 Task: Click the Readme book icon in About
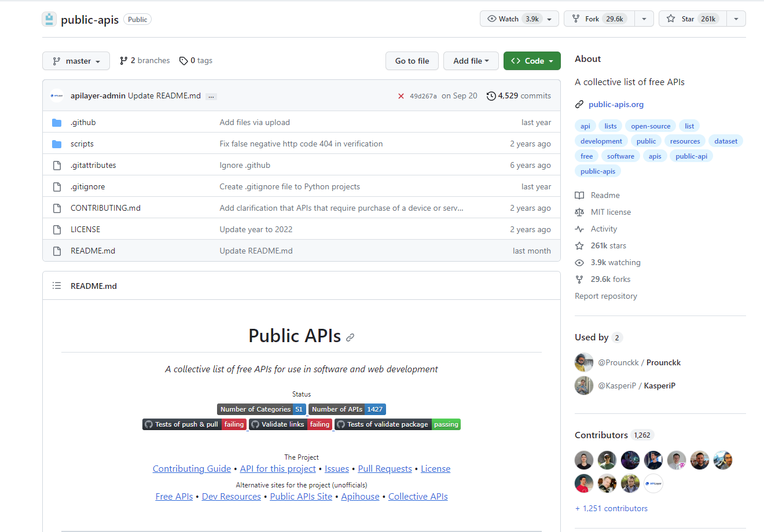579,195
